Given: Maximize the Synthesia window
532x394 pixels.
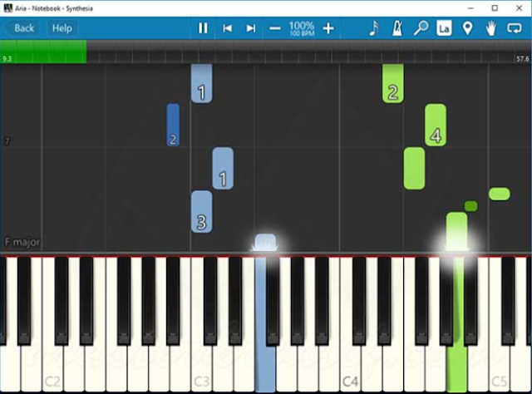Looking at the screenshot, I should (495, 8).
